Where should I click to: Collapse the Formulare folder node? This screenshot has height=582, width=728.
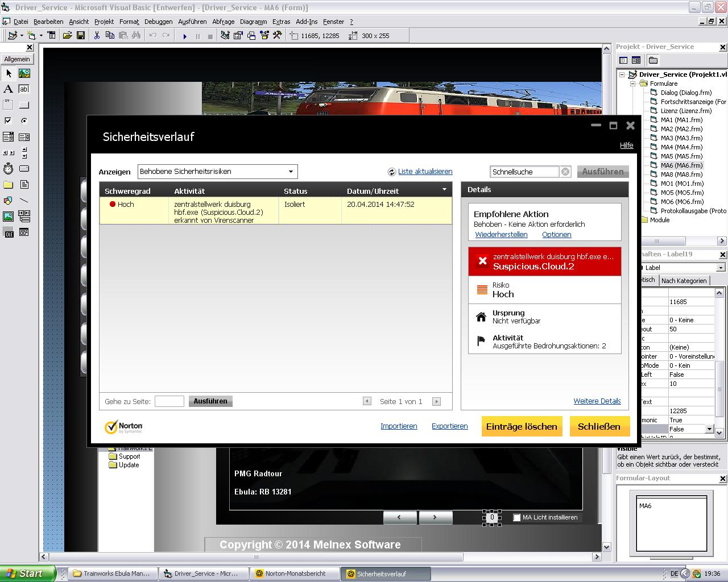click(632, 84)
